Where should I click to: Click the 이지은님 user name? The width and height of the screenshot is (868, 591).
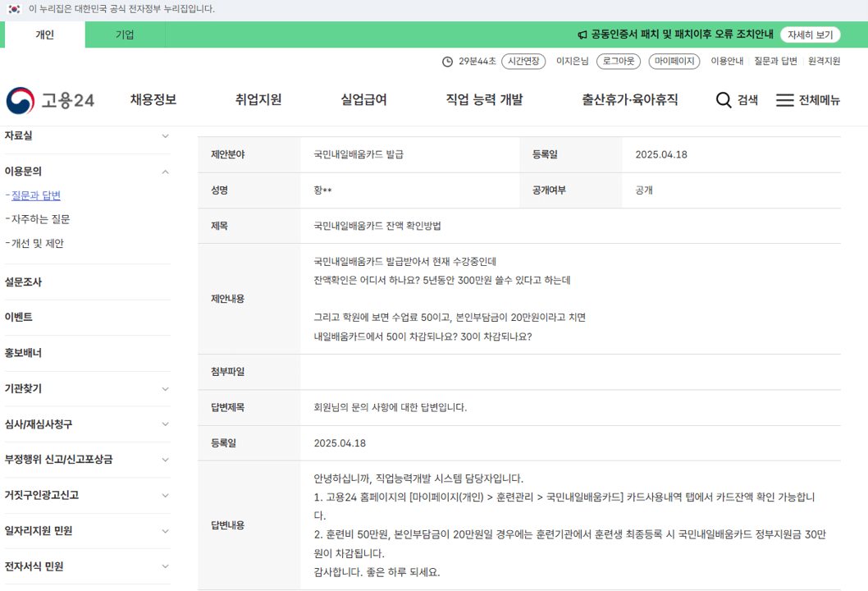[x=572, y=62]
